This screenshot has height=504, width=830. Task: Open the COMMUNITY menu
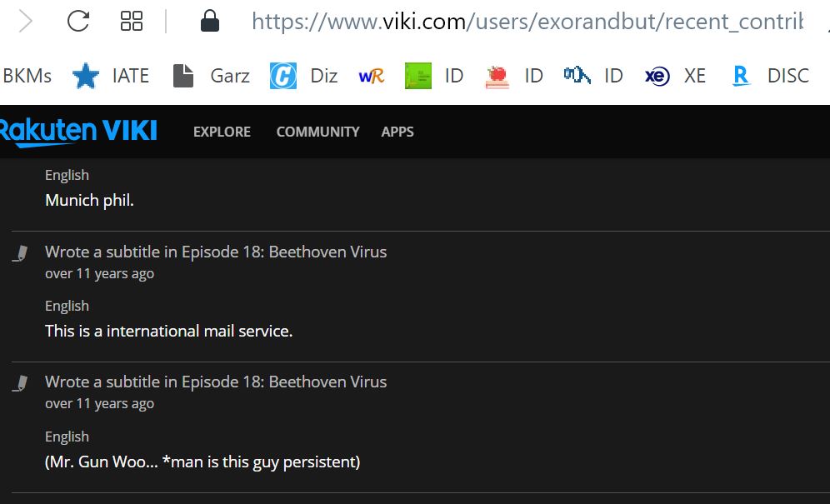(x=317, y=132)
